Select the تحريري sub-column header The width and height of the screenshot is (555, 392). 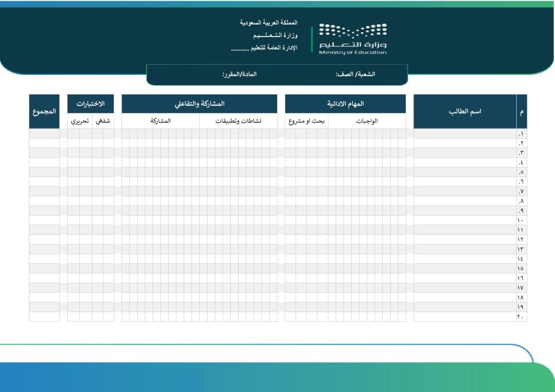click(79, 121)
